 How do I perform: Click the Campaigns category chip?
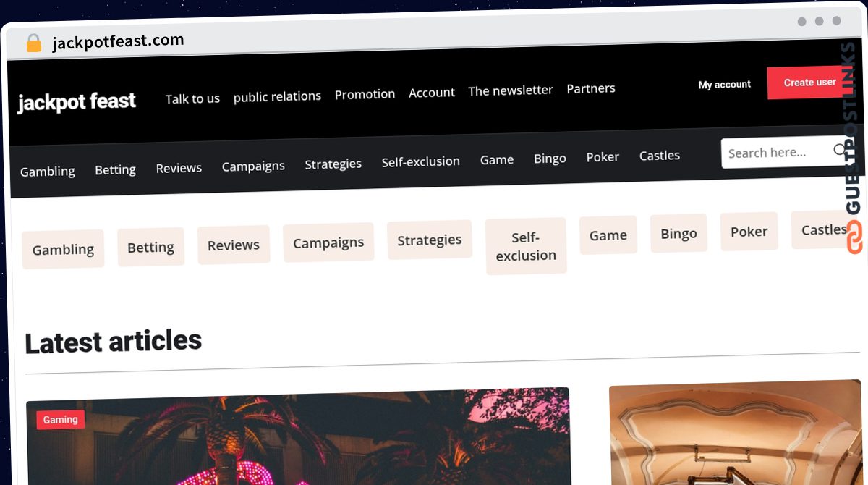tap(328, 242)
